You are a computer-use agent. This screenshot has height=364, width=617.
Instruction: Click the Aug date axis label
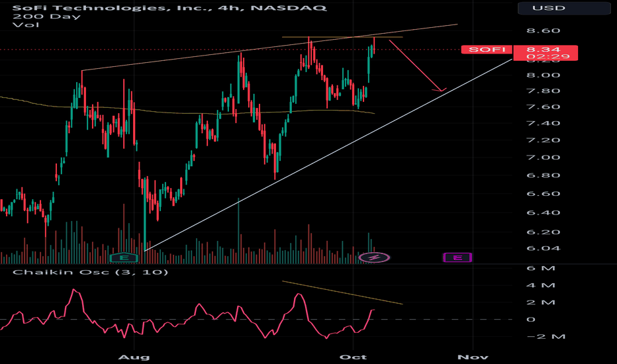tap(134, 357)
